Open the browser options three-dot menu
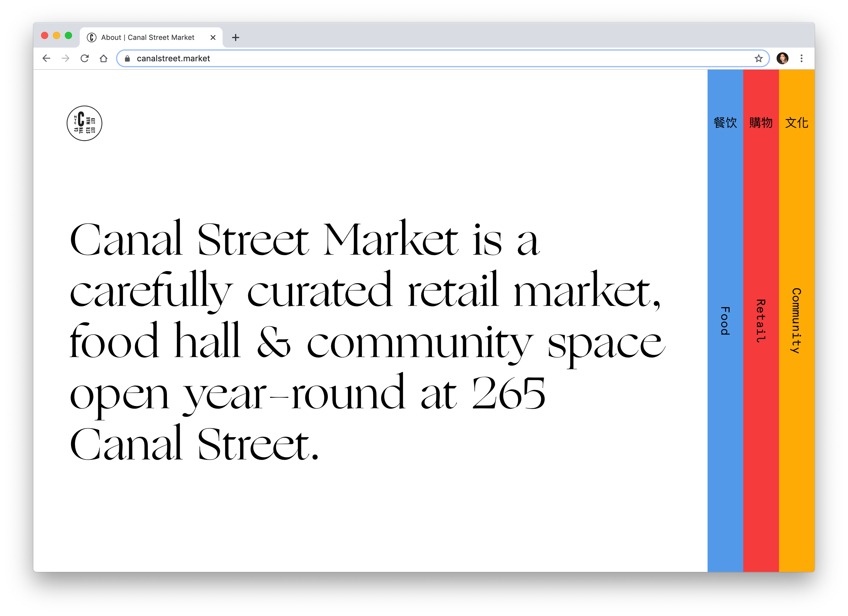848x616 pixels. [x=802, y=58]
